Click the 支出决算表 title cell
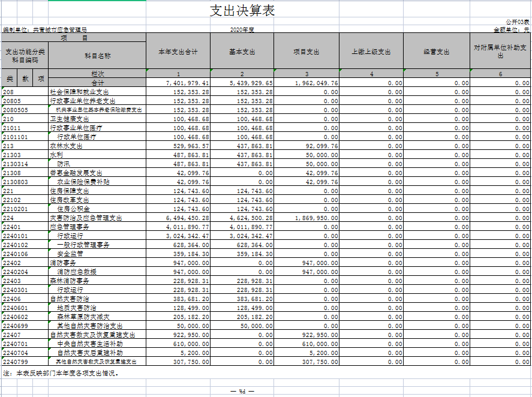The height and width of the screenshot is (397, 532). click(242, 11)
